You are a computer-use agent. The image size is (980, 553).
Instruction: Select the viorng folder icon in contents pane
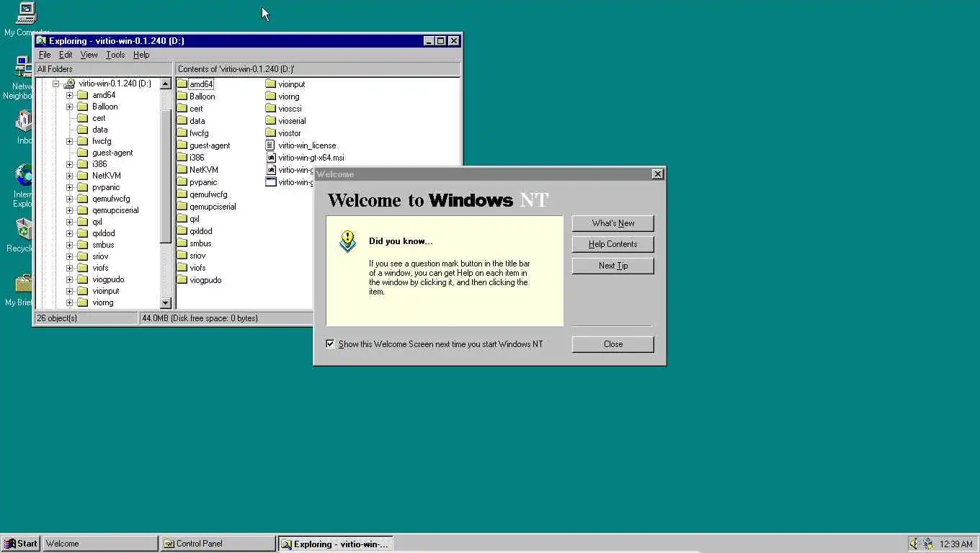tap(271, 96)
